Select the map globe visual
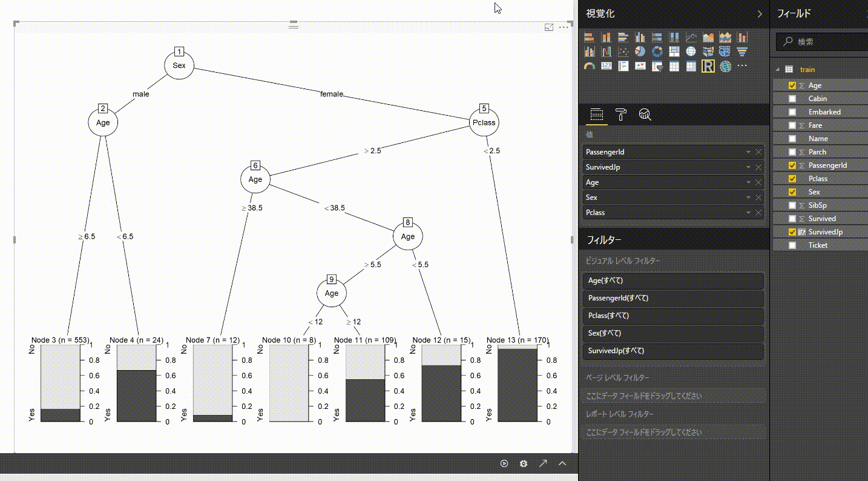The width and height of the screenshot is (868, 481). [x=691, y=51]
